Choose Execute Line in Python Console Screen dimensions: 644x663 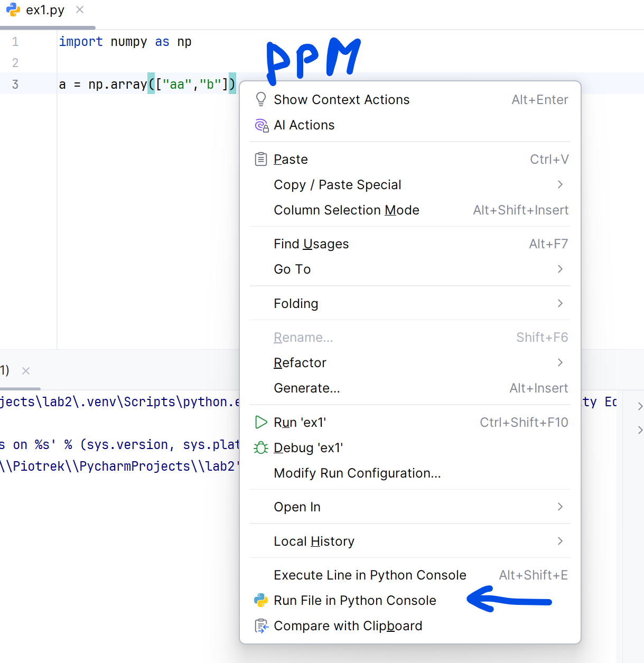[x=370, y=575]
